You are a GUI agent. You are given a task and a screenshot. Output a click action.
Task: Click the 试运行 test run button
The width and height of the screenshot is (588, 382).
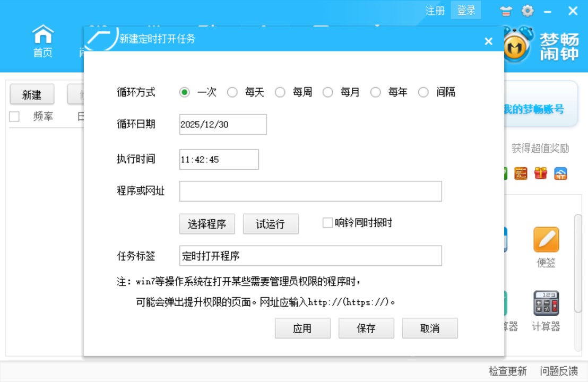(271, 224)
